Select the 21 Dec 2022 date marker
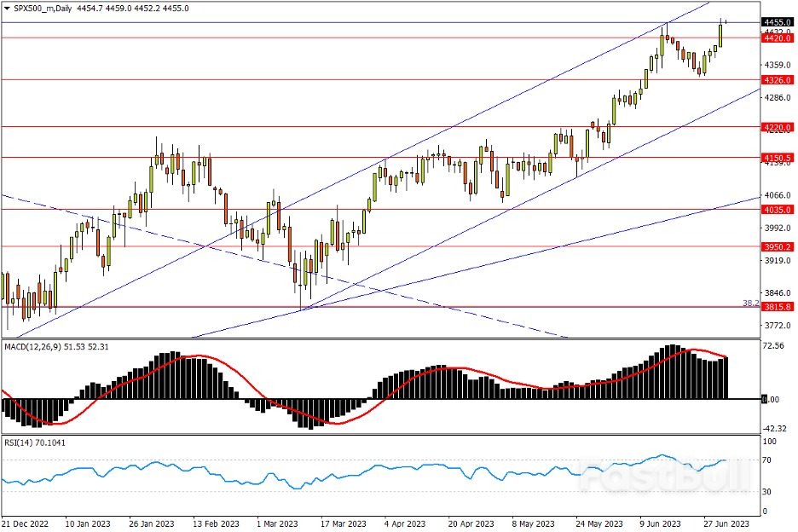This screenshot has width=798, height=532. (x=26, y=524)
